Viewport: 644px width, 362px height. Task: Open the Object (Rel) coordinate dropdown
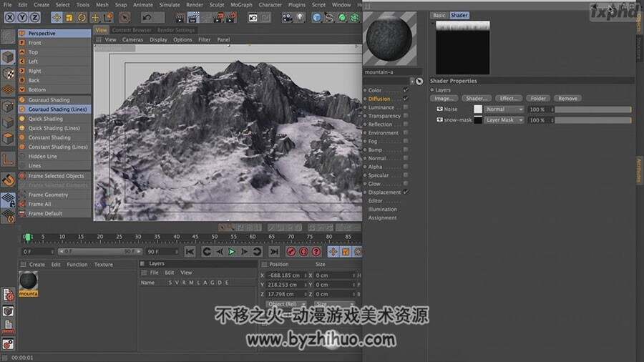(287, 304)
